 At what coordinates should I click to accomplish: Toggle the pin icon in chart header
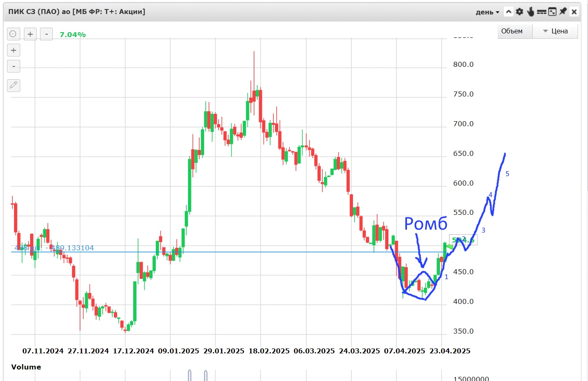[x=563, y=12]
